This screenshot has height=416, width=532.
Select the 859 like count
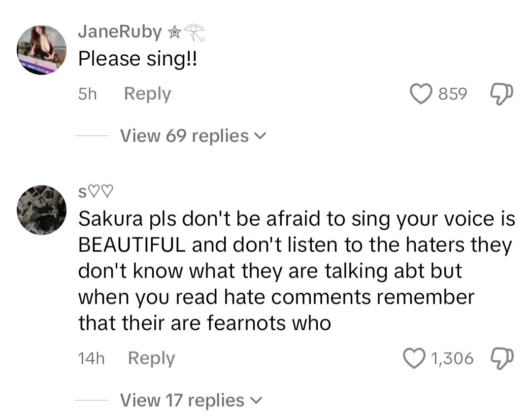[x=453, y=93]
